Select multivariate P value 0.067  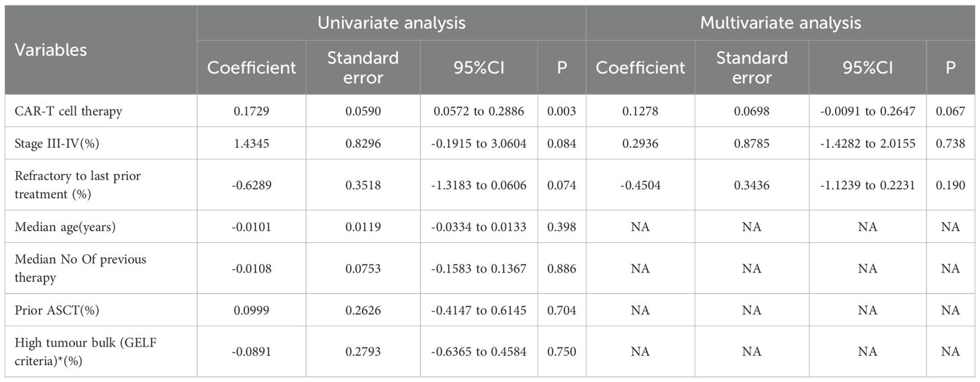click(950, 111)
